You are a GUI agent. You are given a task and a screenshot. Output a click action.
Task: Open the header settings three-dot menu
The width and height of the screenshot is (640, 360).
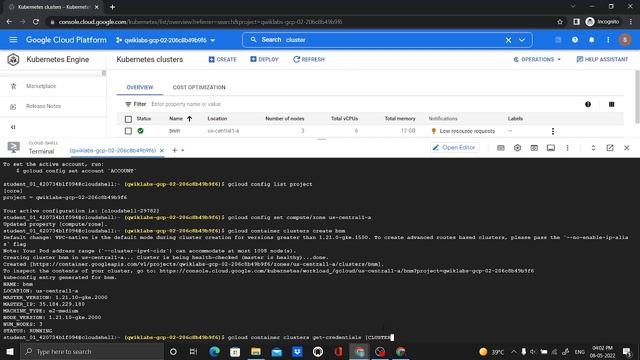point(608,40)
